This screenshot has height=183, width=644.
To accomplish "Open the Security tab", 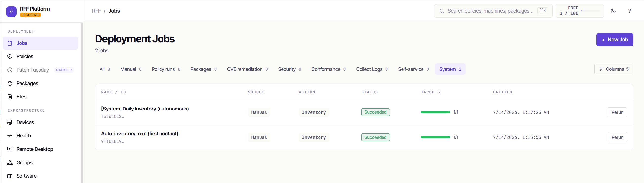I will 289,69.
